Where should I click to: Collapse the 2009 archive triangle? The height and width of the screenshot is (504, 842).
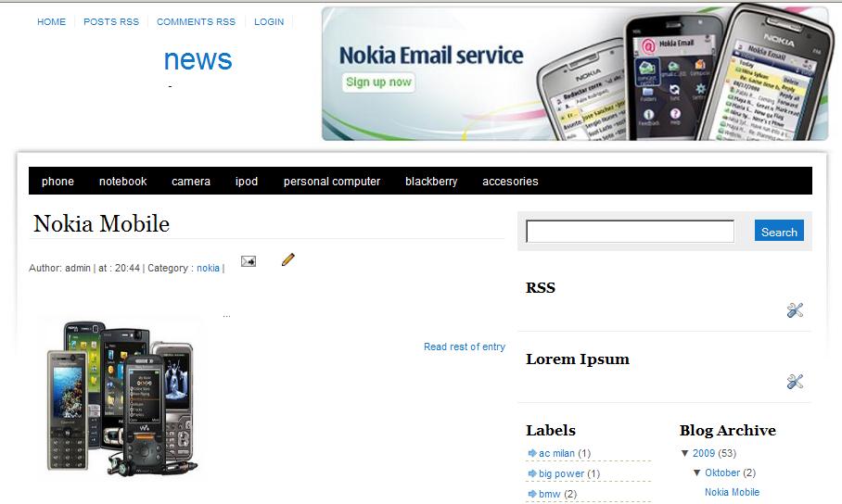(x=684, y=453)
